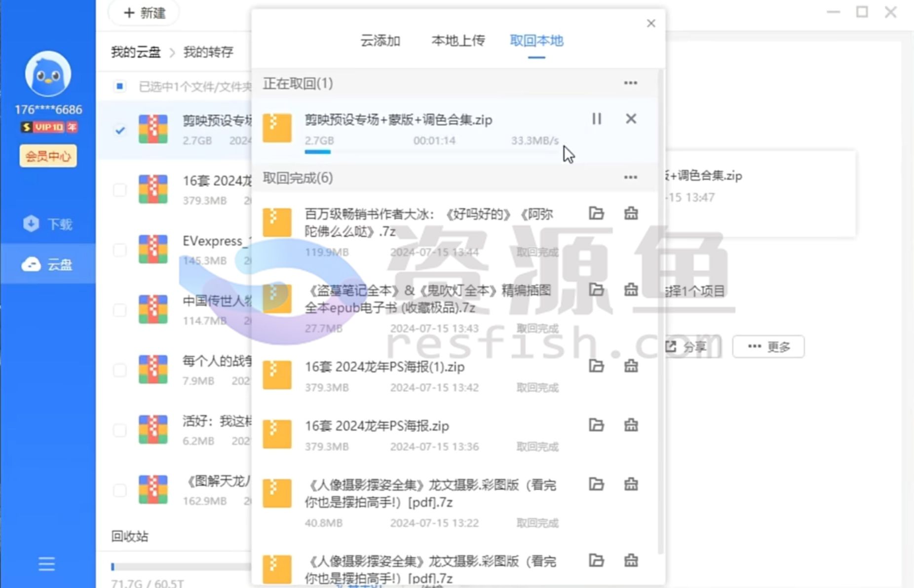Click the 取回完成(6) section header
The image size is (914, 588).
click(x=298, y=178)
